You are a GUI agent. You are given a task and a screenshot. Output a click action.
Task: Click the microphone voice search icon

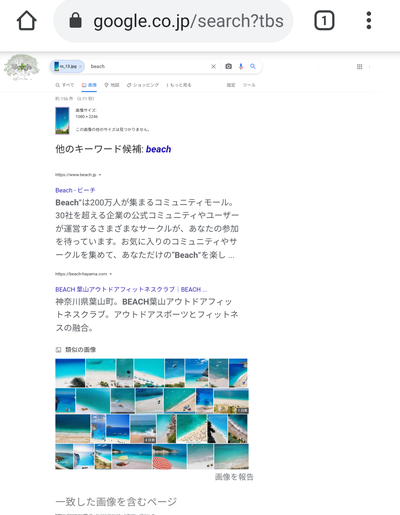point(241,66)
